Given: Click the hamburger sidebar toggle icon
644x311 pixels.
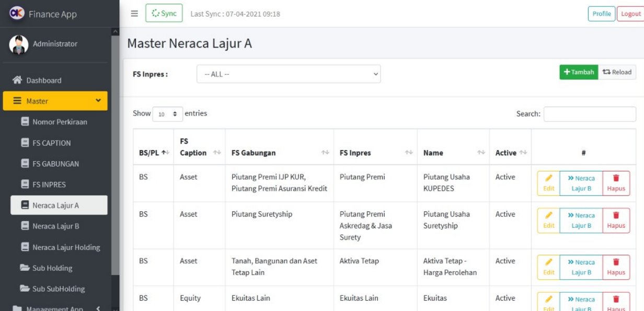Looking at the screenshot, I should [134, 14].
